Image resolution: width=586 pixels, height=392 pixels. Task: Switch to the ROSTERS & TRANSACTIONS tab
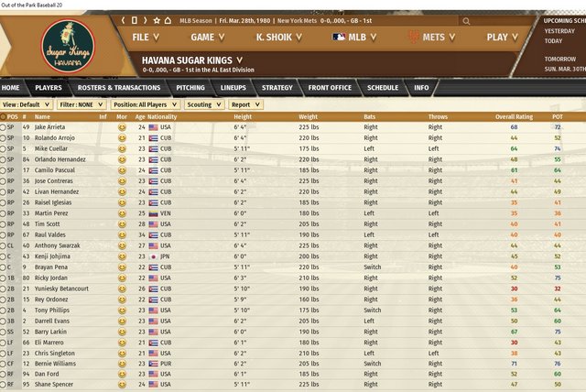point(119,87)
